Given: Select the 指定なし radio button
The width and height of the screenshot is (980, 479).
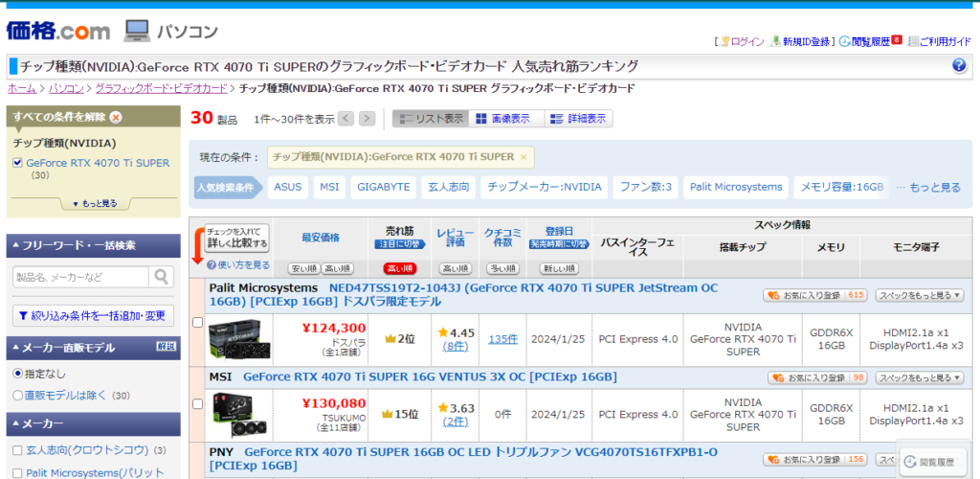Looking at the screenshot, I should pyautogui.click(x=17, y=374).
